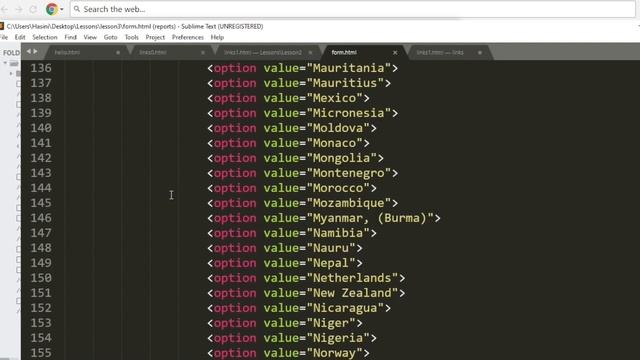Click the Morocco value text

pyautogui.click(x=338, y=188)
